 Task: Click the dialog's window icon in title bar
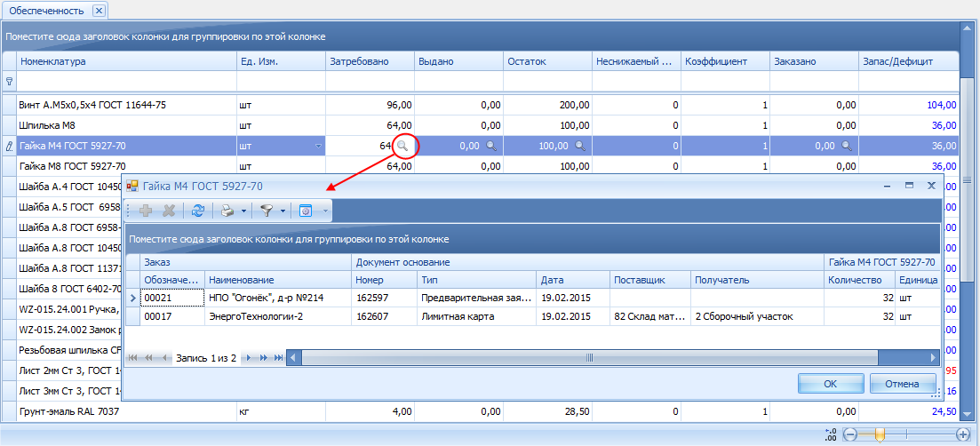pos(132,186)
